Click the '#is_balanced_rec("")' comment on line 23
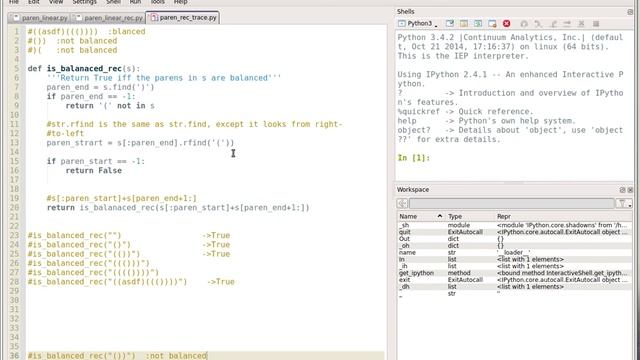640x360 pixels. pos(74,236)
